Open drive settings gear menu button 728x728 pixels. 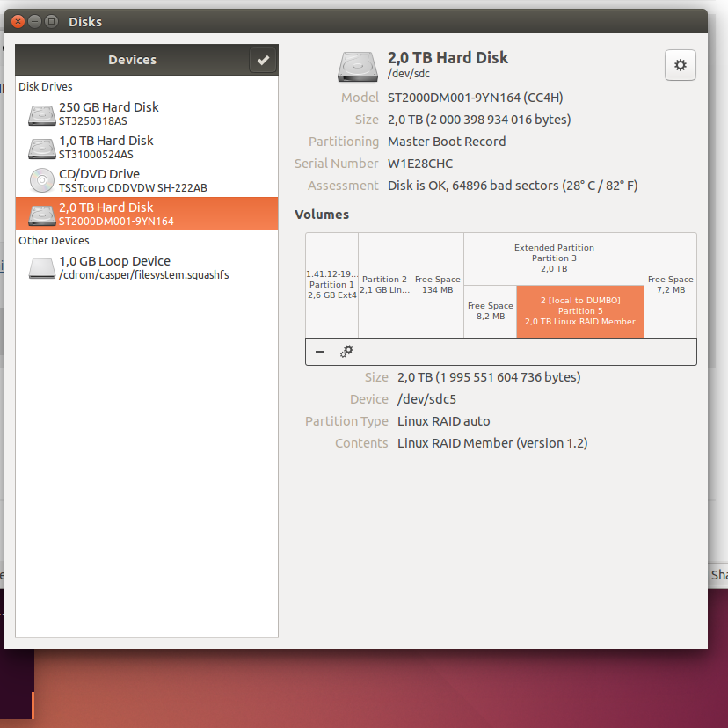tap(680, 65)
